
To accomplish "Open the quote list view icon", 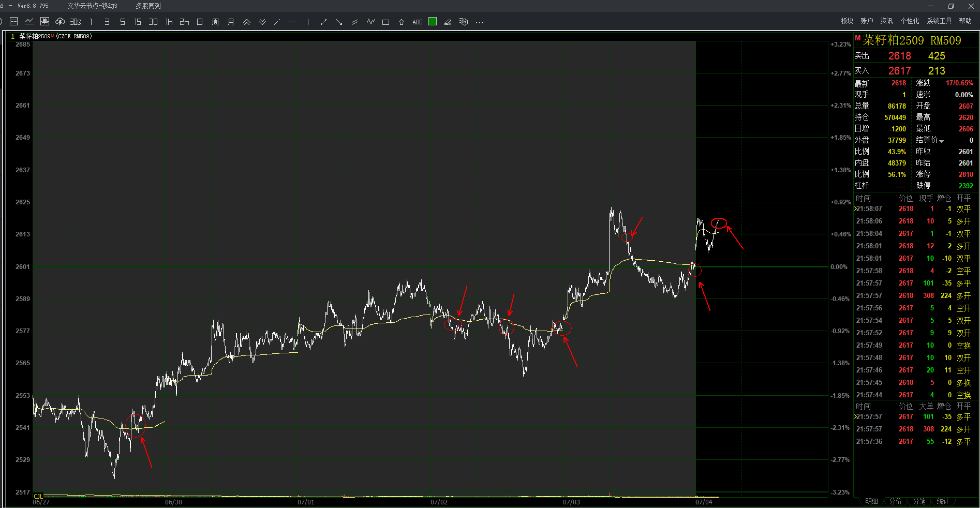I will coord(14,22).
